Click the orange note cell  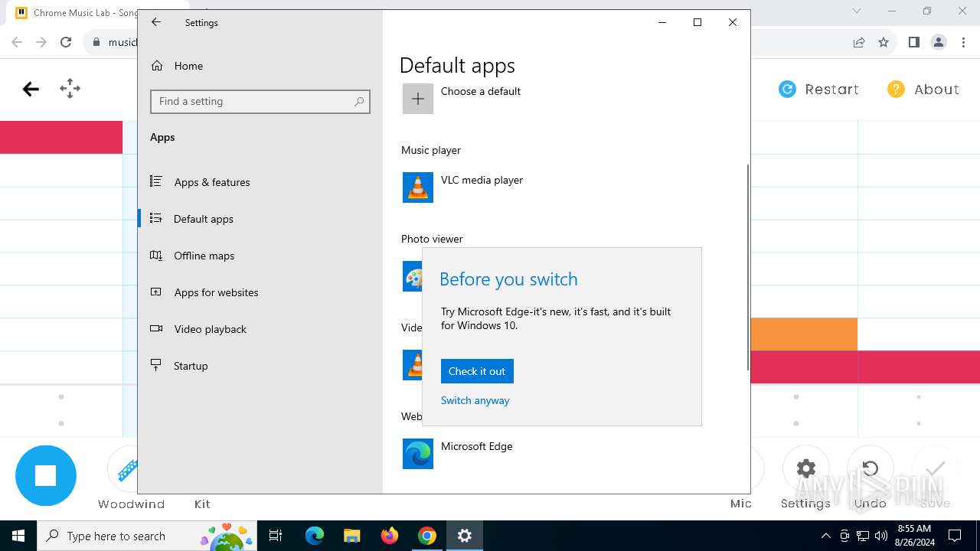[x=804, y=334]
